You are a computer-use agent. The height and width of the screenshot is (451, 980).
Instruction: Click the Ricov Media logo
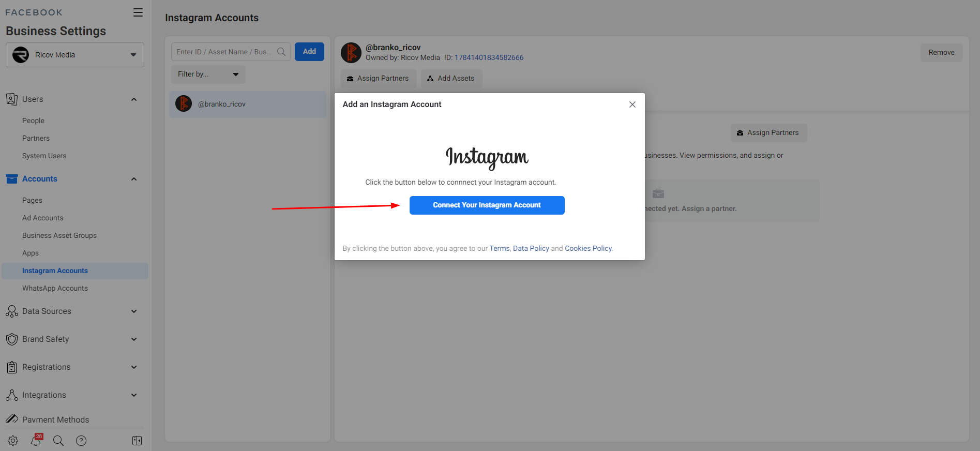(21, 55)
